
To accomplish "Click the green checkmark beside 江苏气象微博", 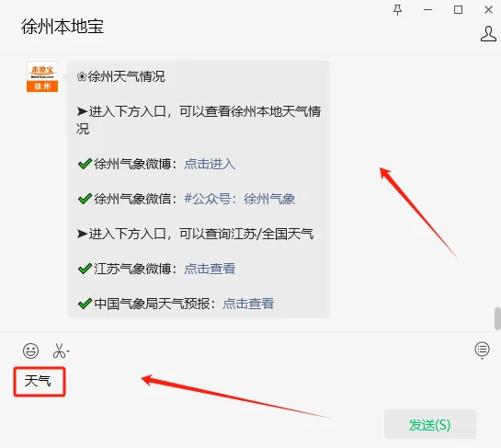I will pyautogui.click(x=85, y=269).
